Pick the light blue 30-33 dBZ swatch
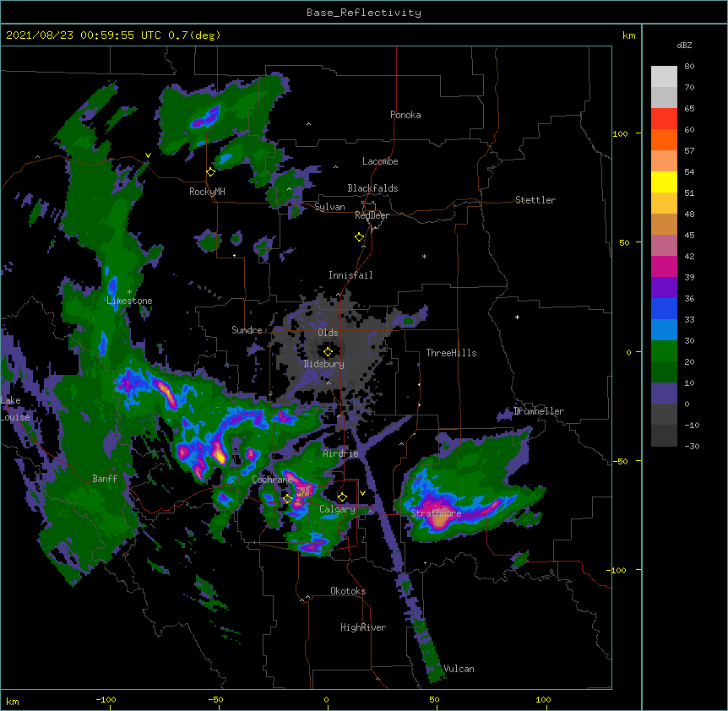The width and height of the screenshot is (728, 711). [x=664, y=330]
